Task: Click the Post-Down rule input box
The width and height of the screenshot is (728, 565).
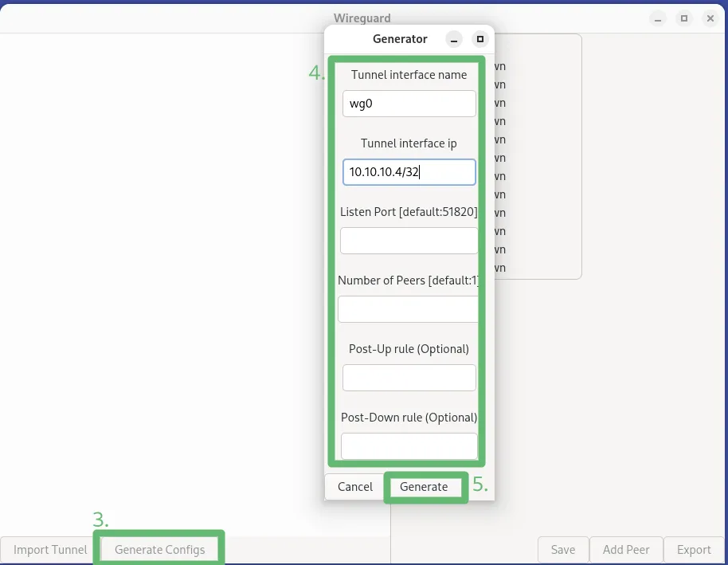Action: coord(409,446)
